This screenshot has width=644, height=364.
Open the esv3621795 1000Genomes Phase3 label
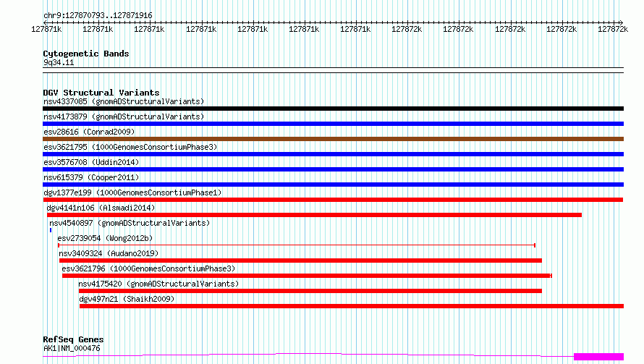(x=130, y=147)
